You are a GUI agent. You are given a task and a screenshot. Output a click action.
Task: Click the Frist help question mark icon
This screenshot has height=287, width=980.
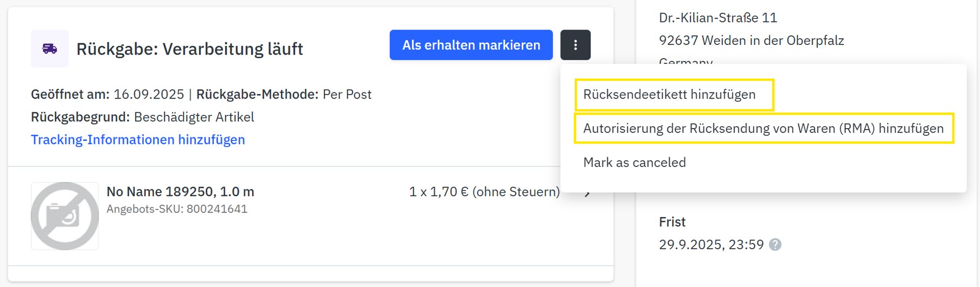(775, 245)
